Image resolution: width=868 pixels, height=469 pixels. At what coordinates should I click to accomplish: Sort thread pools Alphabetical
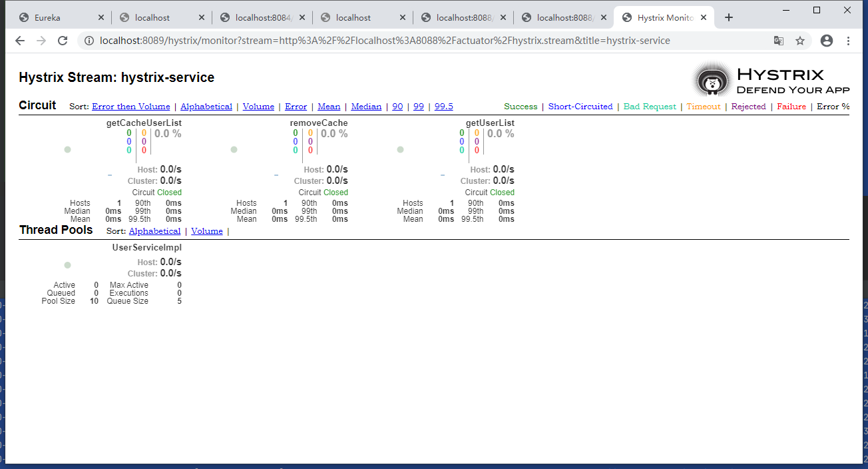click(155, 231)
